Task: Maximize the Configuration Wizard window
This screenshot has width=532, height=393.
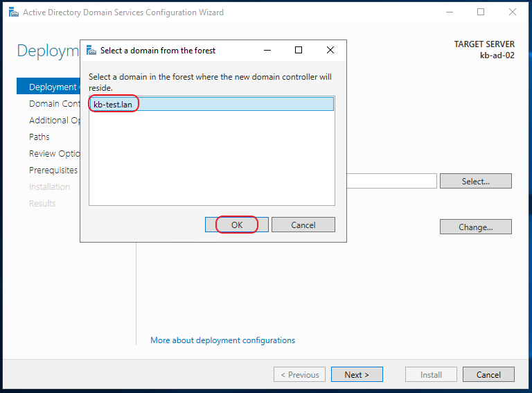Action: pos(481,12)
